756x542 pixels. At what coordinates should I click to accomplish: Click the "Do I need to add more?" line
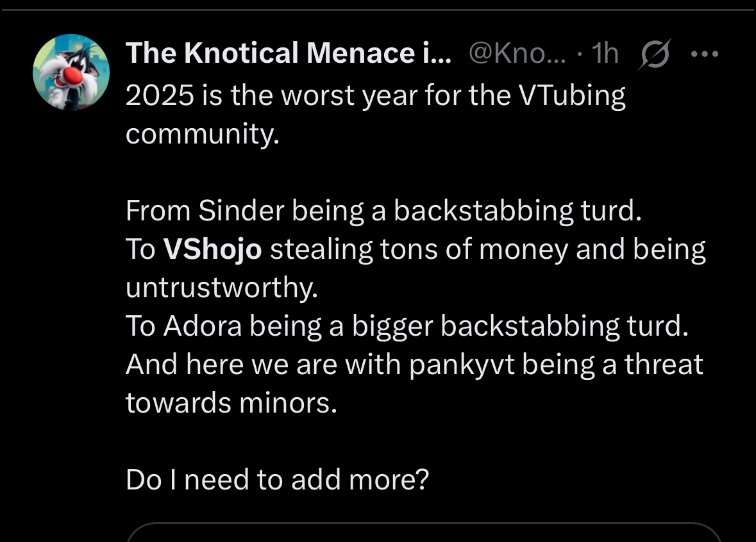point(277,480)
